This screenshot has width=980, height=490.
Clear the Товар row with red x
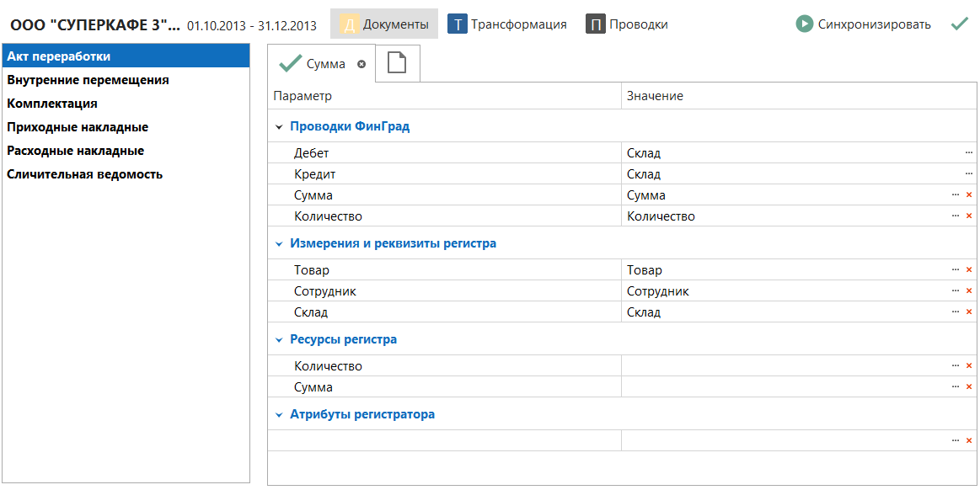click(969, 270)
